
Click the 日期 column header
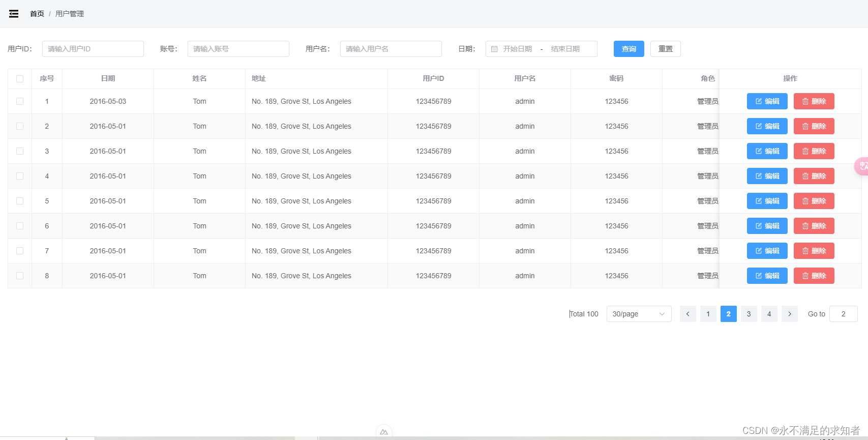coord(108,78)
